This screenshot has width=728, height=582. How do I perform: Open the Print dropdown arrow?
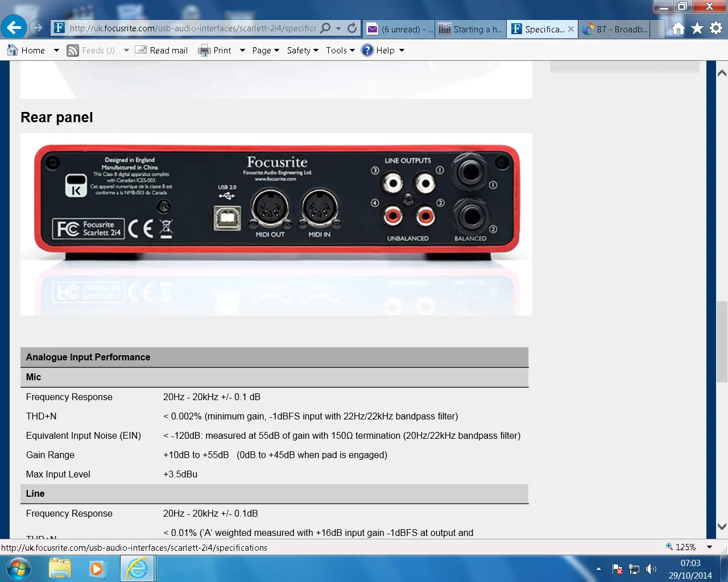point(242,50)
